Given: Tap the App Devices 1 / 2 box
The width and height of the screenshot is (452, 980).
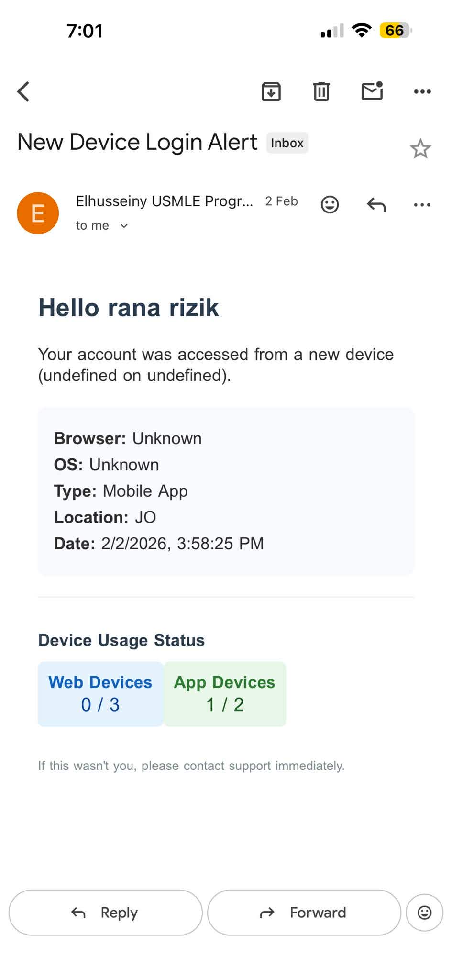Looking at the screenshot, I should coord(225,694).
